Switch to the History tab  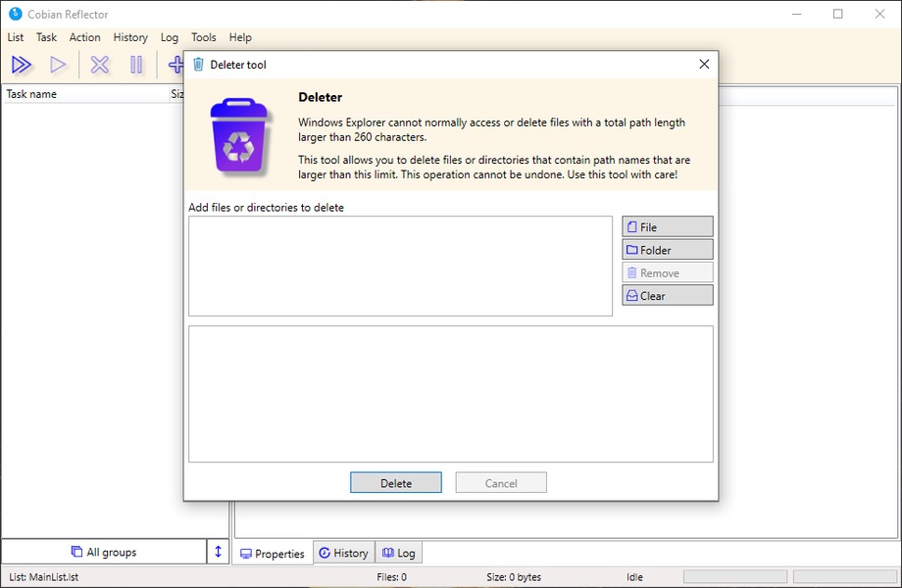pos(344,553)
